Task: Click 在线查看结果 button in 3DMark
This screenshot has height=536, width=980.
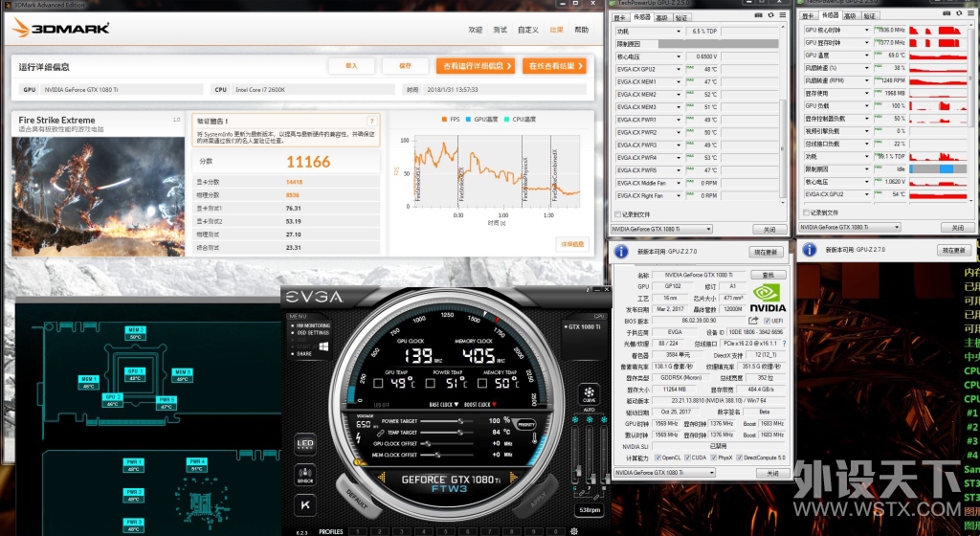Action: coord(554,66)
